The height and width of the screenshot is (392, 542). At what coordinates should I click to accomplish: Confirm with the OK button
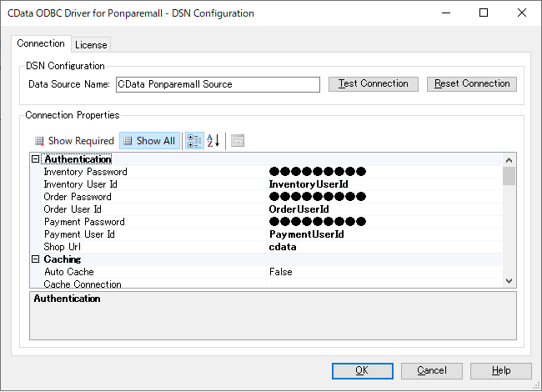tap(362, 371)
